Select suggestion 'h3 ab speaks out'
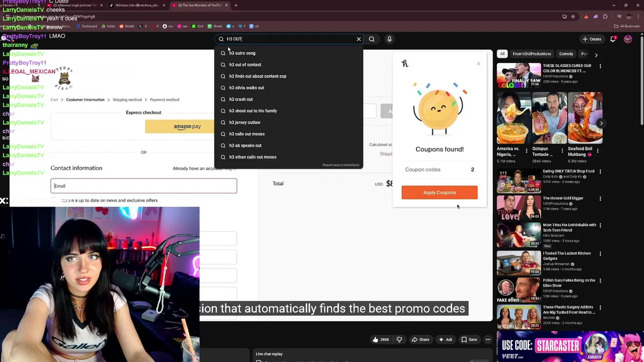The width and height of the screenshot is (644, 362). point(288,145)
